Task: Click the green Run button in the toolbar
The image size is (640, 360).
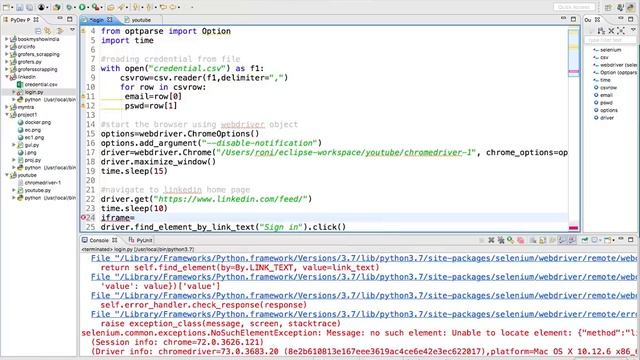Action: [x=82, y=7]
